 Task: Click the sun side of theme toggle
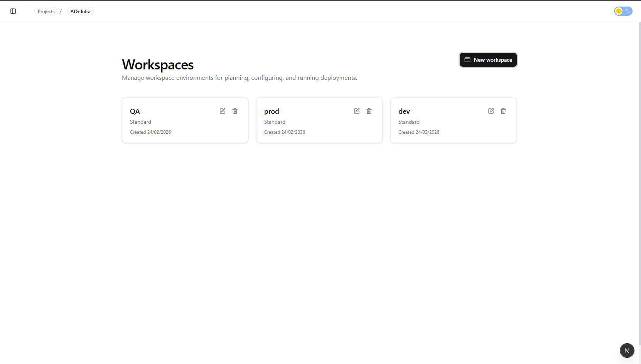click(618, 11)
